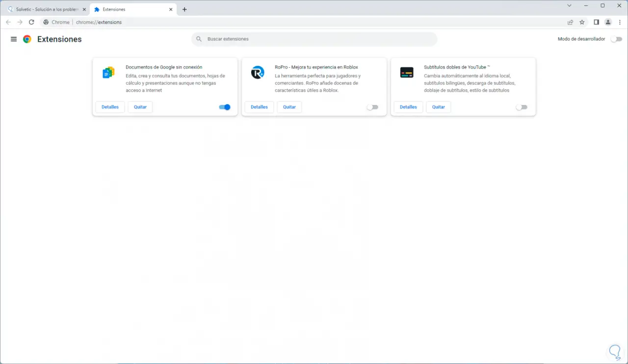
Task: Reload the extensions page
Action: pos(32,22)
